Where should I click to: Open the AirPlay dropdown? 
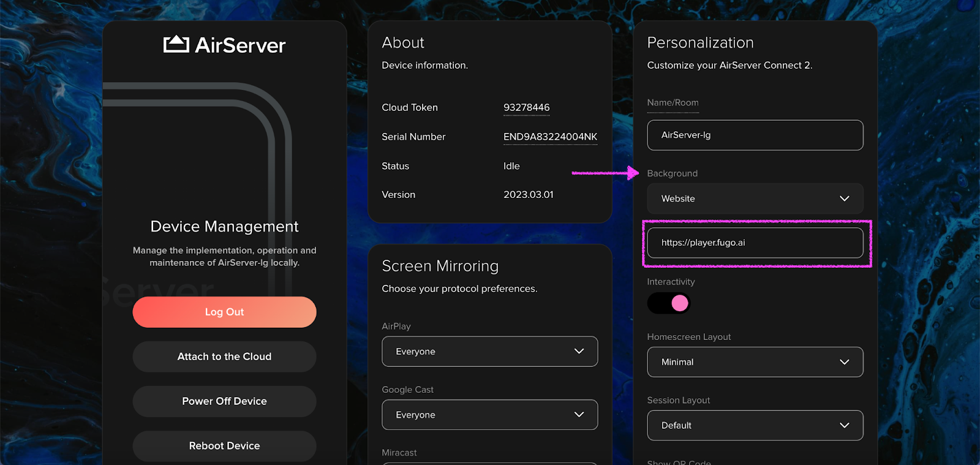coord(490,352)
